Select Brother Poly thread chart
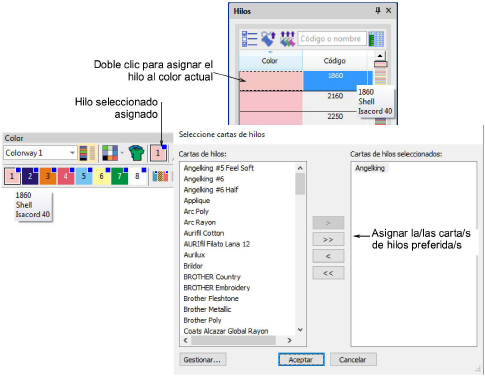Screen dimensions: 485x388 click(x=202, y=320)
